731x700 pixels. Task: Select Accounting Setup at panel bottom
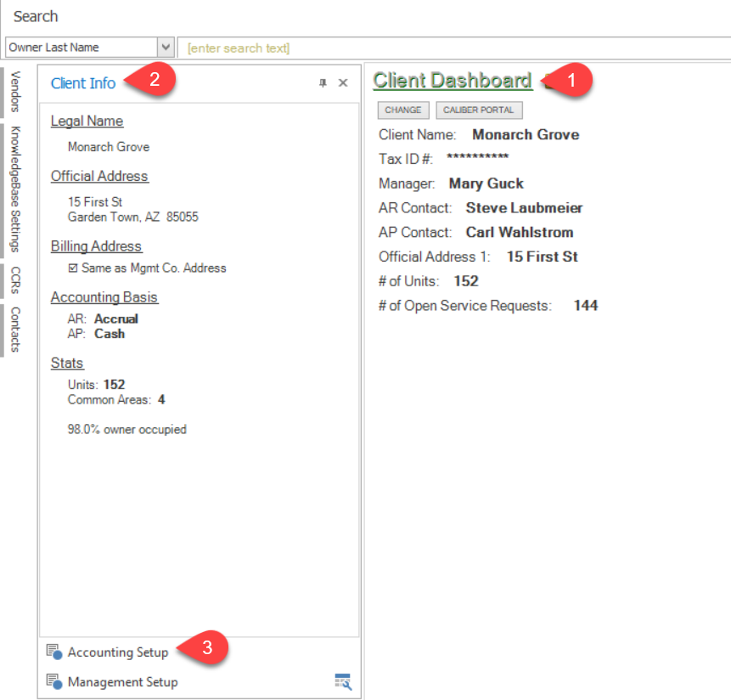point(118,652)
